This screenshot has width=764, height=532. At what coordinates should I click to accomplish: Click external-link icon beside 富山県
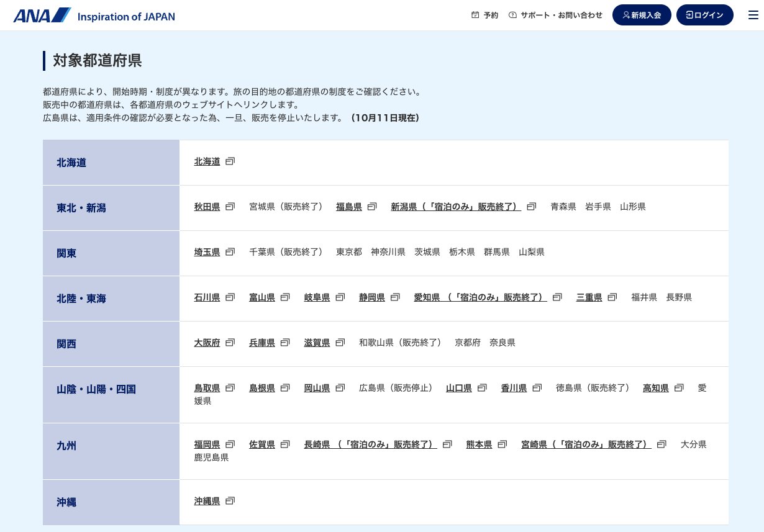pos(286,297)
